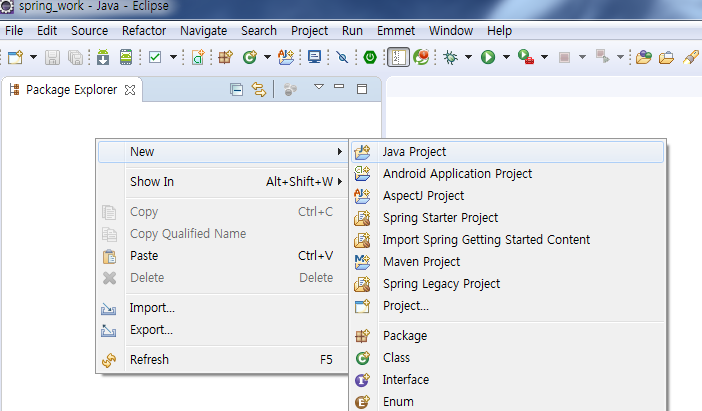Click the Run External Tools icon
The height and width of the screenshot is (411, 702).
526,57
